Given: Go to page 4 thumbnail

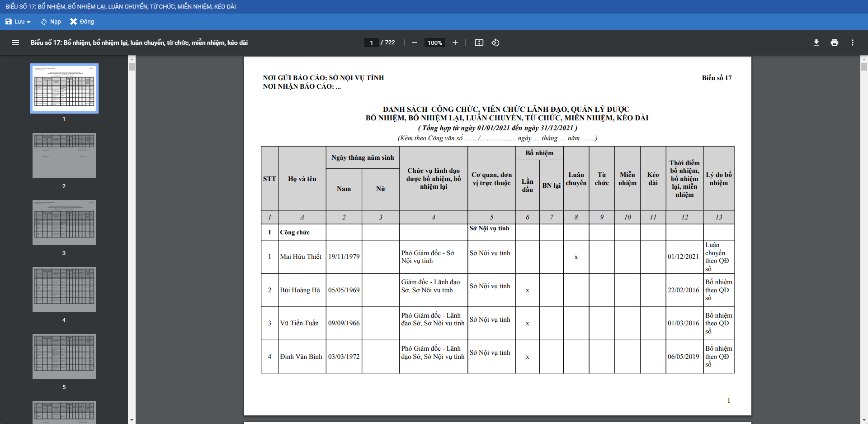Looking at the screenshot, I should coord(64,289).
